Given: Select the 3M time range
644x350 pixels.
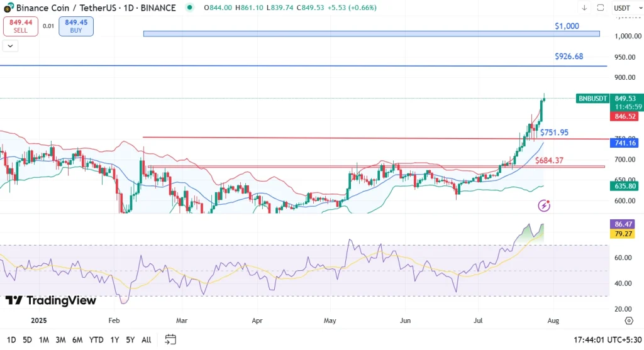Looking at the screenshot, I should [60, 340].
